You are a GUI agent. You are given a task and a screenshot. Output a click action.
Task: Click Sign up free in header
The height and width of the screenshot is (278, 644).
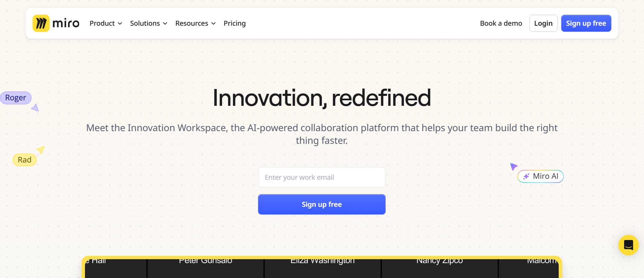[586, 23]
